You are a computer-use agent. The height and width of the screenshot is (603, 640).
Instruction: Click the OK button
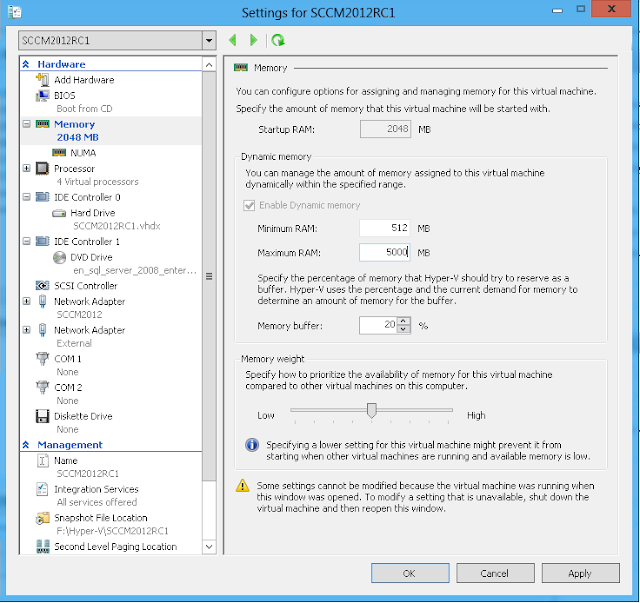click(x=410, y=573)
